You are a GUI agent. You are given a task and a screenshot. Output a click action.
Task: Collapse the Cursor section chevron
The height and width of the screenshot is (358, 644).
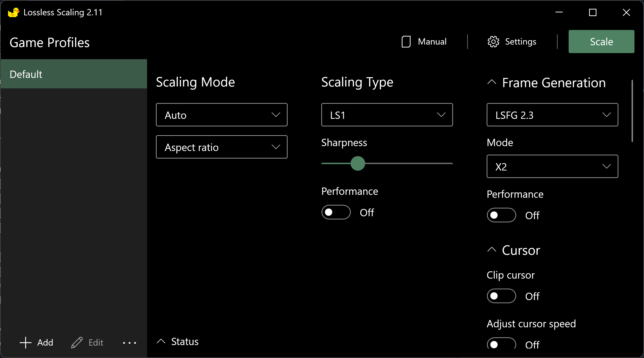coord(492,250)
